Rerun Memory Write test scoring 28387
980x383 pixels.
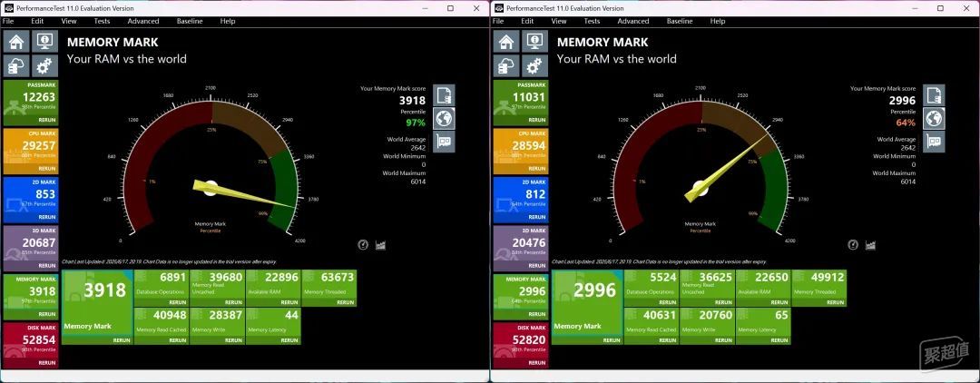coord(233,340)
